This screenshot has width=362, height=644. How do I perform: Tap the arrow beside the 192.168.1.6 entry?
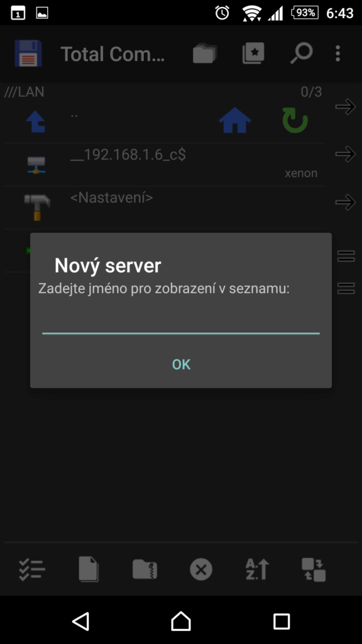pos(345,154)
